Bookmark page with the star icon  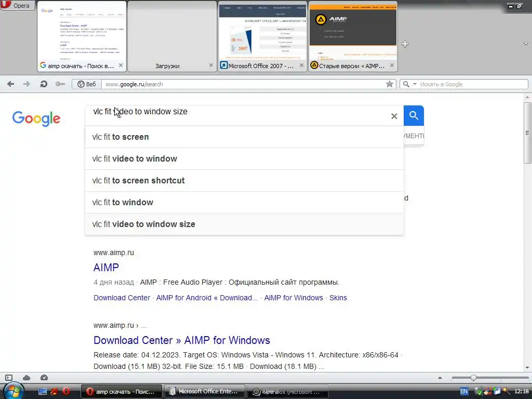pyautogui.click(x=390, y=84)
